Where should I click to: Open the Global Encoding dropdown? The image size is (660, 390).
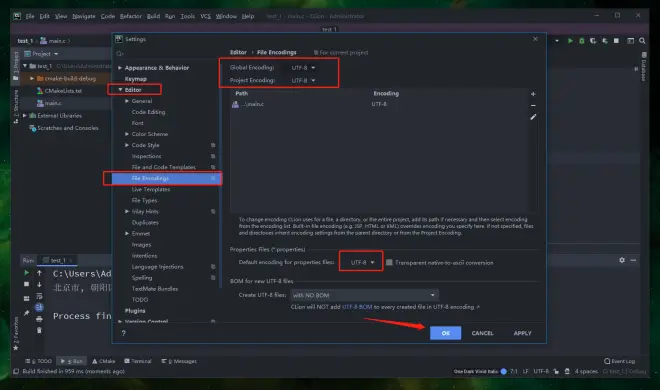tap(303, 68)
